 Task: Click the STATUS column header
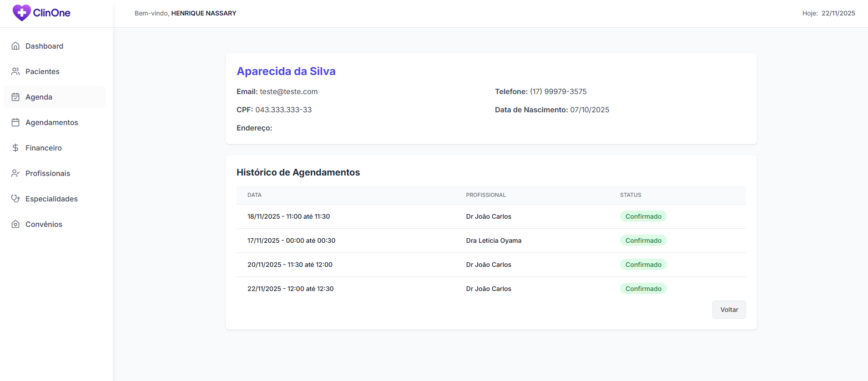[630, 195]
